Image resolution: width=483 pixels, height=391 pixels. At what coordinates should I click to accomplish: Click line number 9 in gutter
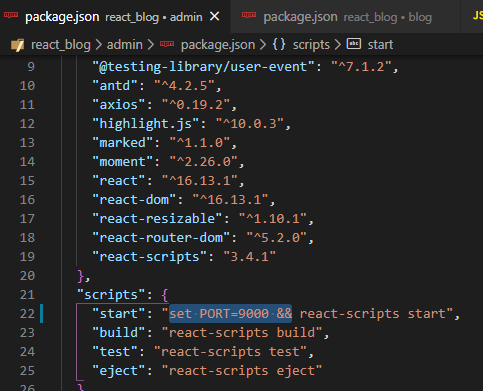click(x=31, y=67)
